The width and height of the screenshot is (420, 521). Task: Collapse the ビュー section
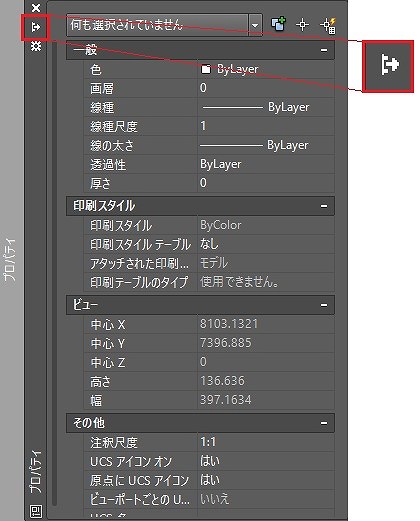324,305
